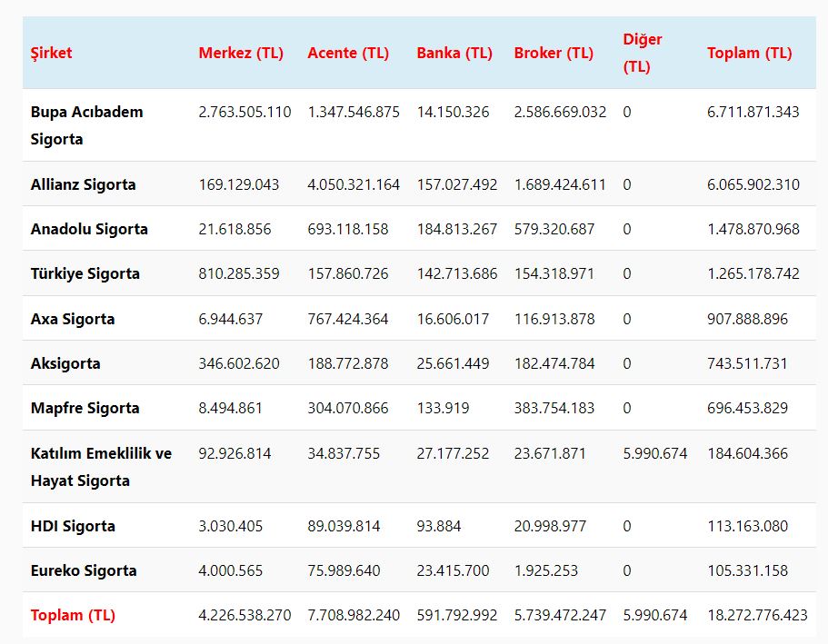Click the Mapfre Sigorta row label

tap(85, 408)
